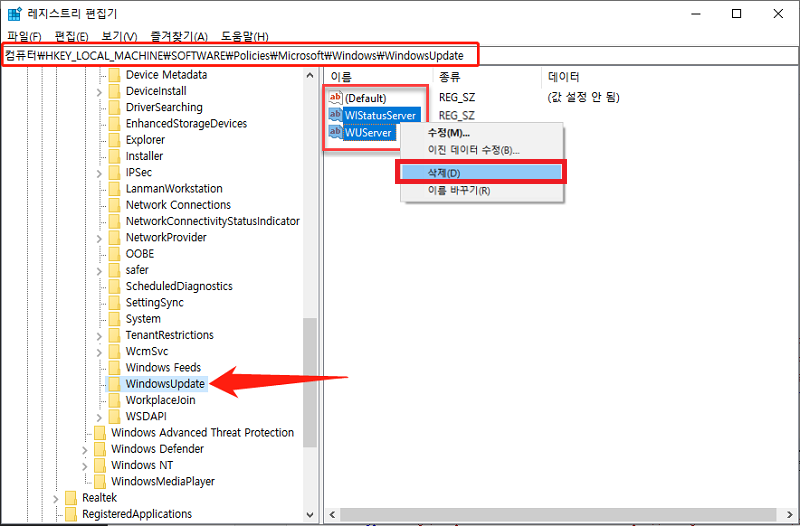Click the Device Metadata folder icon
800x526 pixels.
[114, 75]
